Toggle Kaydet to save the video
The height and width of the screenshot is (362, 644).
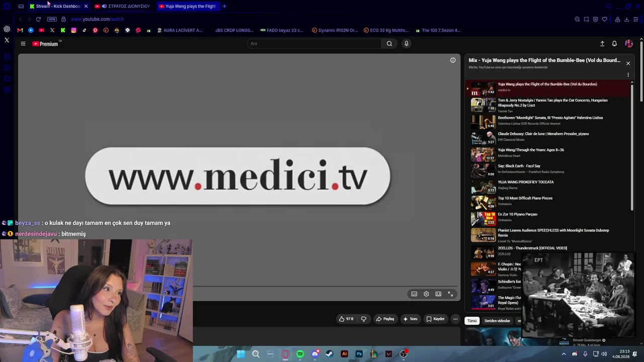pos(435,319)
